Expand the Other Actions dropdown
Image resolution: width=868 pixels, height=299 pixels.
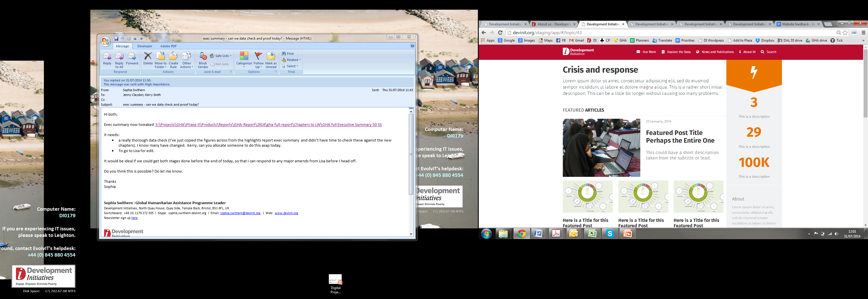[187, 60]
